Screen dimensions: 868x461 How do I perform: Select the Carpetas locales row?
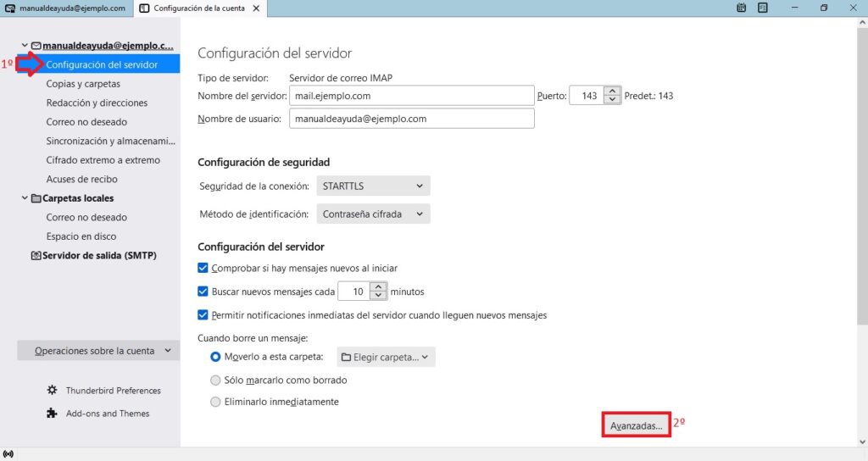78,198
